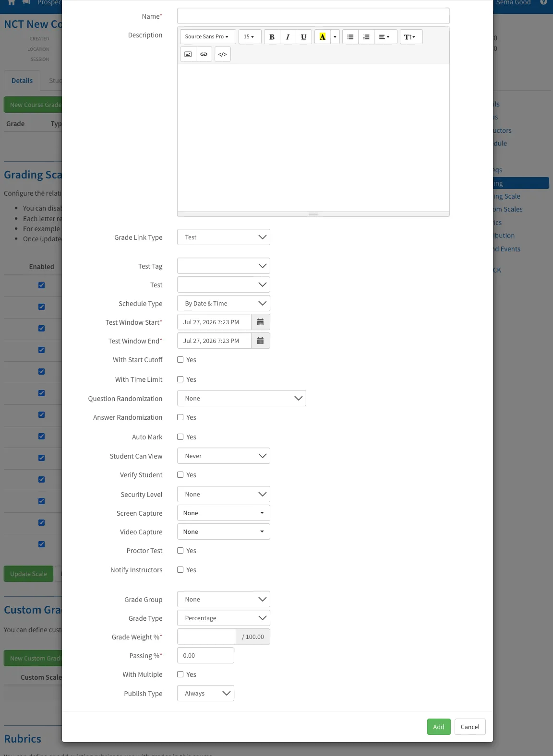Open the Publish Type dropdown
The width and height of the screenshot is (553, 756).
click(205, 693)
